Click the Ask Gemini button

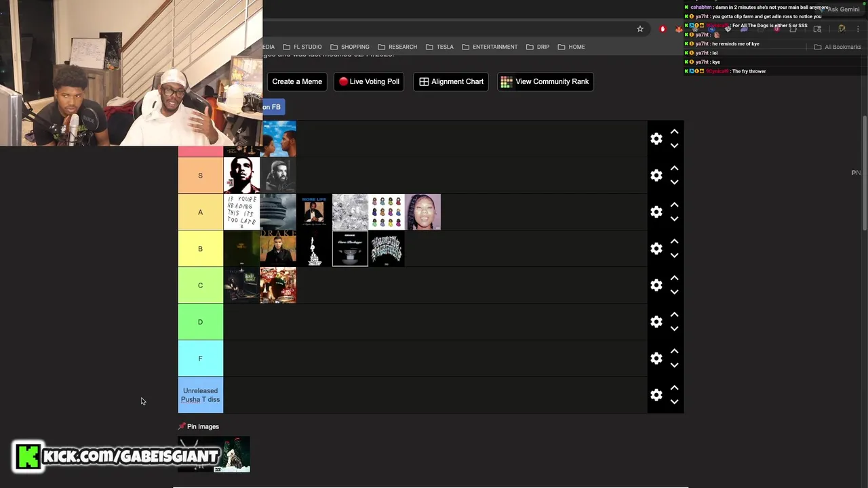pyautogui.click(x=840, y=9)
